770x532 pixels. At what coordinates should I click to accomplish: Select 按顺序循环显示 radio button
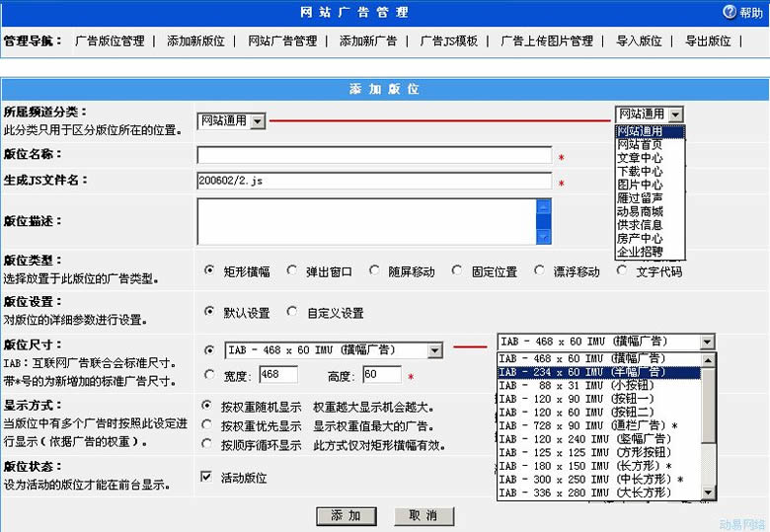pyautogui.click(x=207, y=444)
